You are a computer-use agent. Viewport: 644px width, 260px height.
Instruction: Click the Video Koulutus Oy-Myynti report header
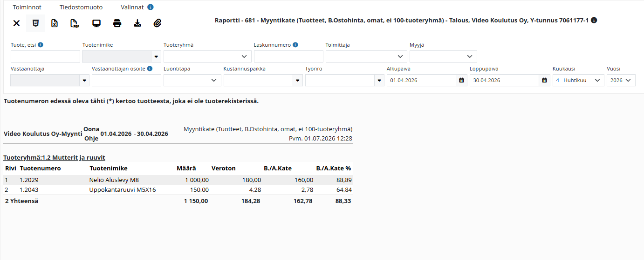click(x=43, y=134)
